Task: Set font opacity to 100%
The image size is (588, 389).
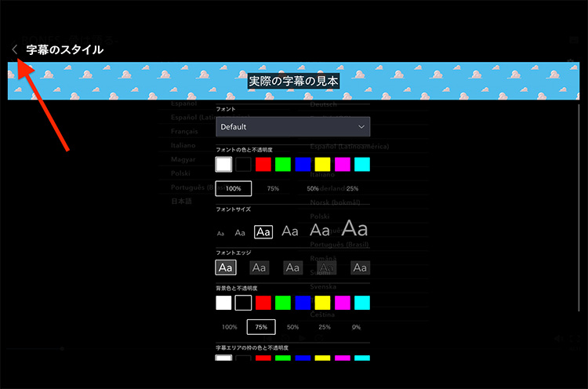Action: (234, 189)
